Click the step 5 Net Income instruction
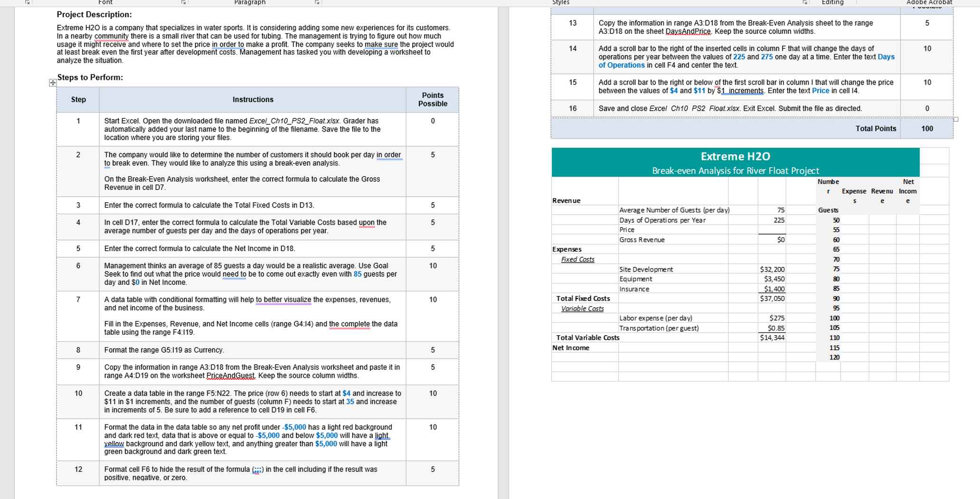 tap(200, 248)
